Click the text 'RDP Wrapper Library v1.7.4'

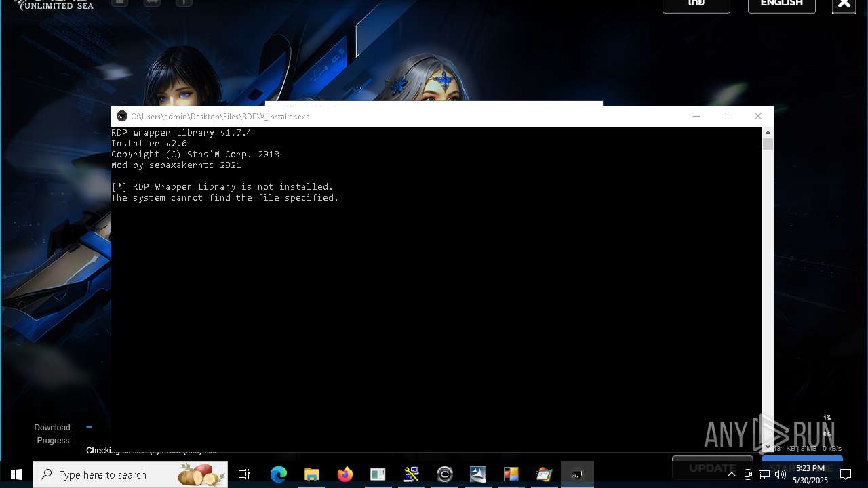pyautogui.click(x=182, y=133)
